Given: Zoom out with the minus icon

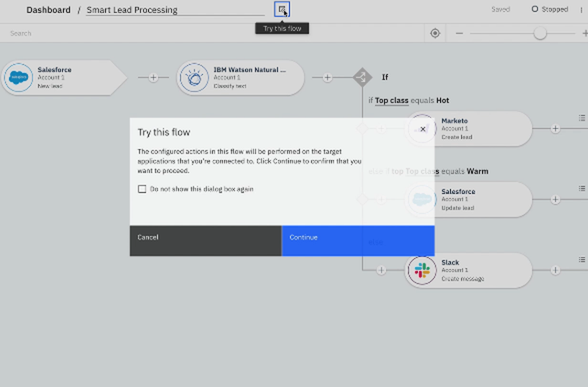Looking at the screenshot, I should (459, 34).
